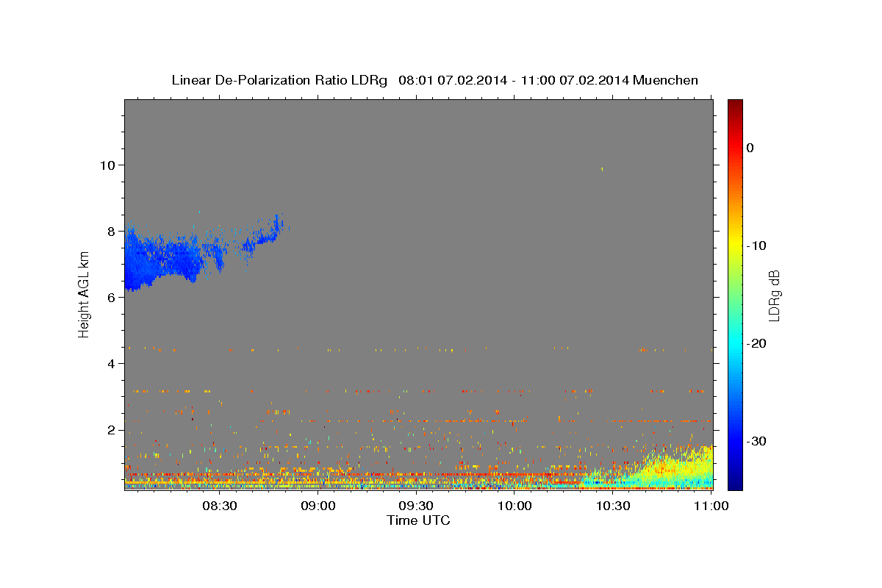Click the 09:30 time tick label

[416, 506]
